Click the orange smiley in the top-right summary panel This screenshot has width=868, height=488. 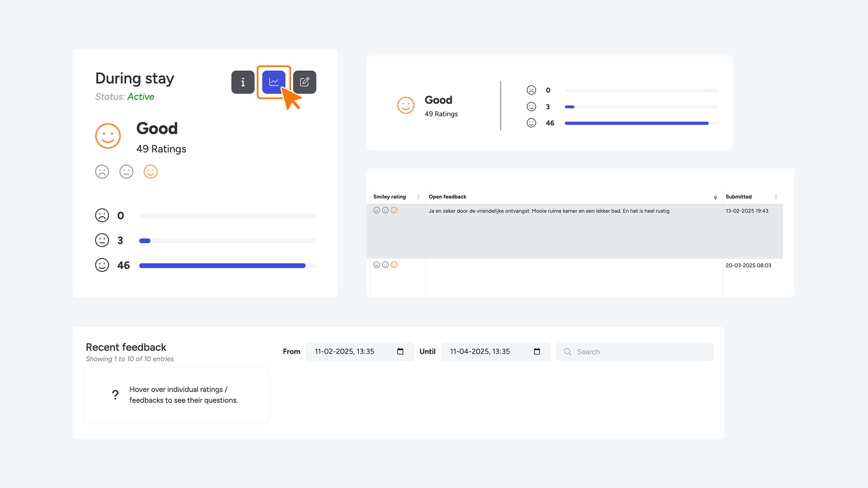coord(406,105)
